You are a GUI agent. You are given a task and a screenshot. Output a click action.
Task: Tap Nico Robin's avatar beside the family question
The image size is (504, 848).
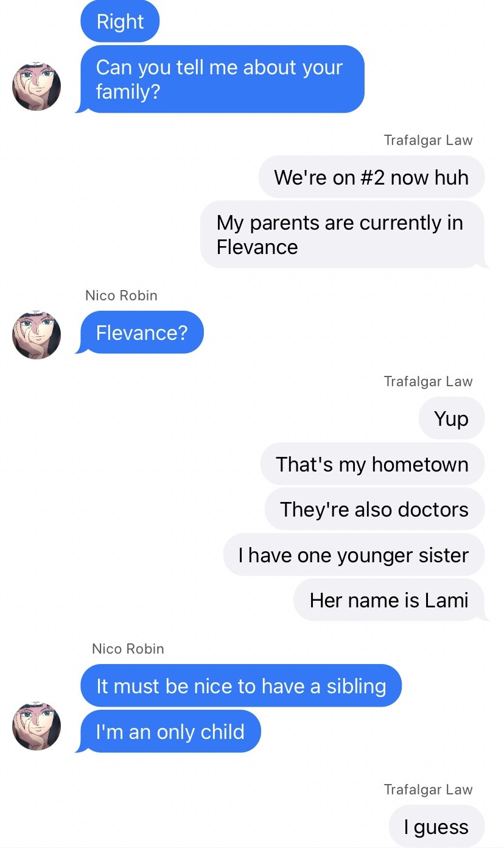pos(37,87)
